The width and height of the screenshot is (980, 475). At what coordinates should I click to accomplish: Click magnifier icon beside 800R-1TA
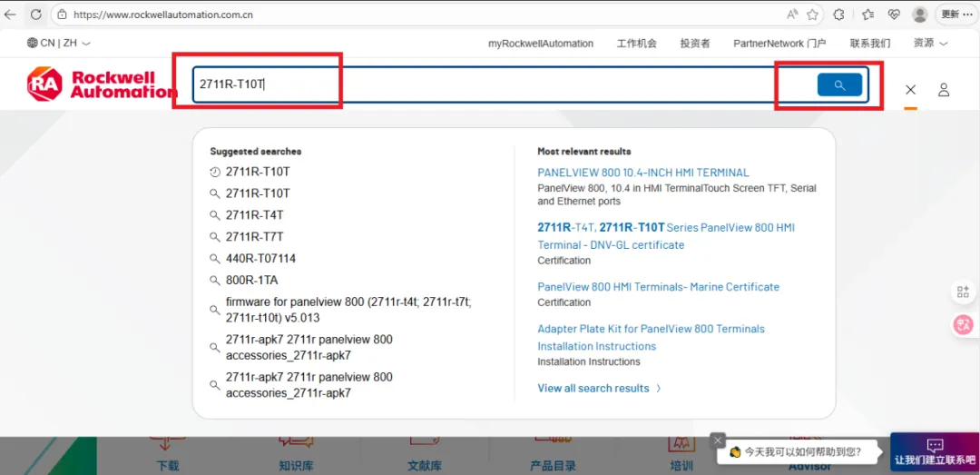214,281
